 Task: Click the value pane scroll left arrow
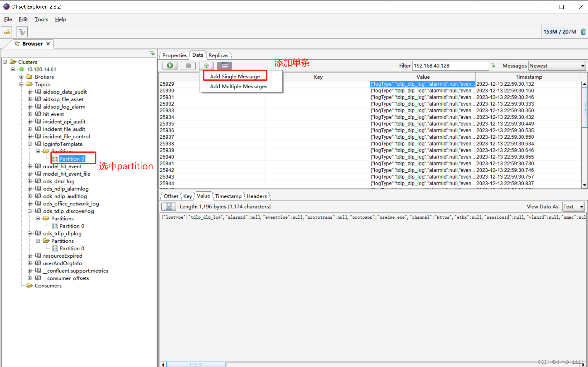tap(163, 365)
